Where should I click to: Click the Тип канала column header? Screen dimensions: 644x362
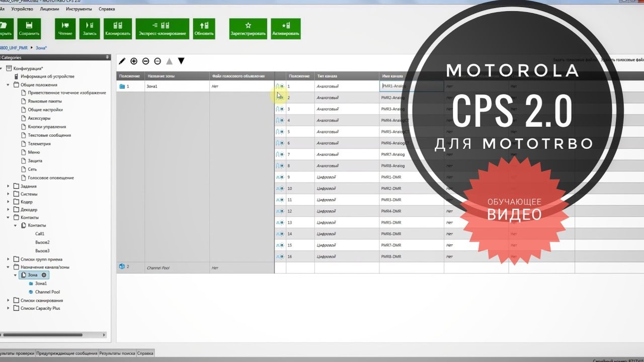[x=347, y=76]
